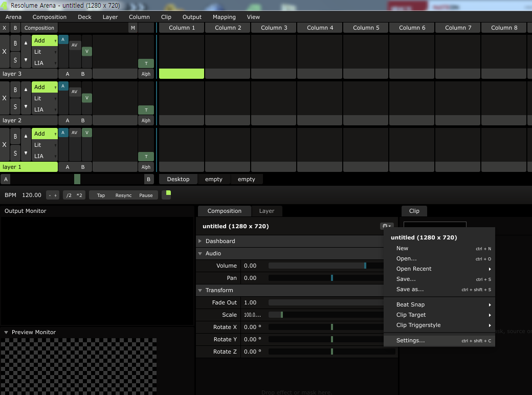
Task: Click the green beat indicator next to Pause
Action: click(x=168, y=193)
